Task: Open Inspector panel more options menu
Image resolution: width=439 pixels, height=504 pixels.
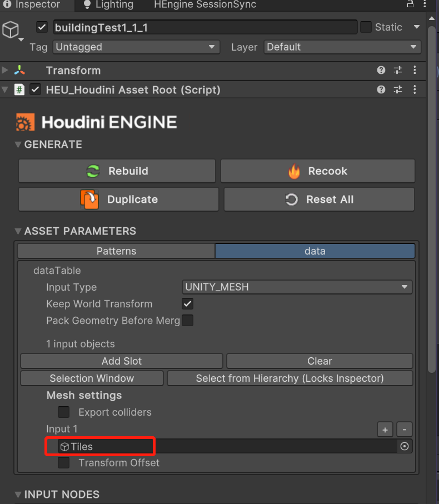Action: (425, 4)
